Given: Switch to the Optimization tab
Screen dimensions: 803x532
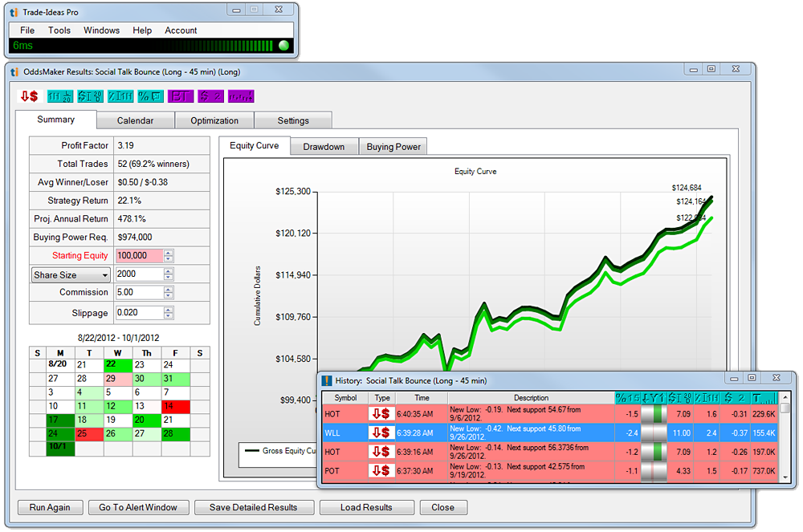Looking at the screenshot, I should 214,120.
